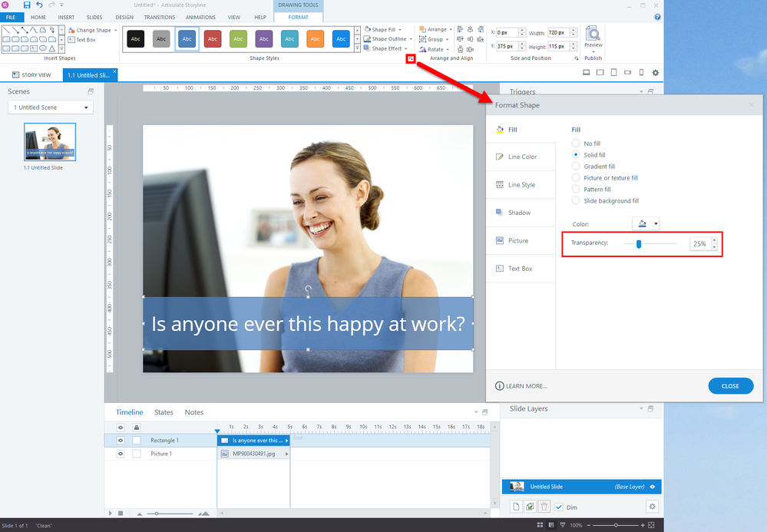Toggle visibility eye for Rectangle 1
The image size is (767, 532).
coord(121,441)
